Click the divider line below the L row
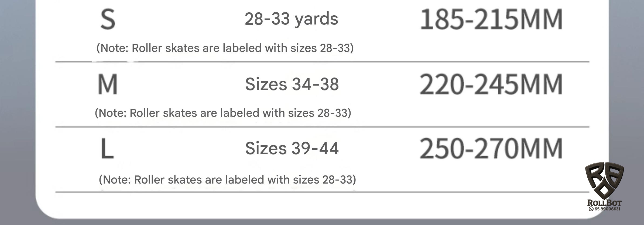Viewport: 644px width, 225px height. pyautogui.click(x=322, y=192)
